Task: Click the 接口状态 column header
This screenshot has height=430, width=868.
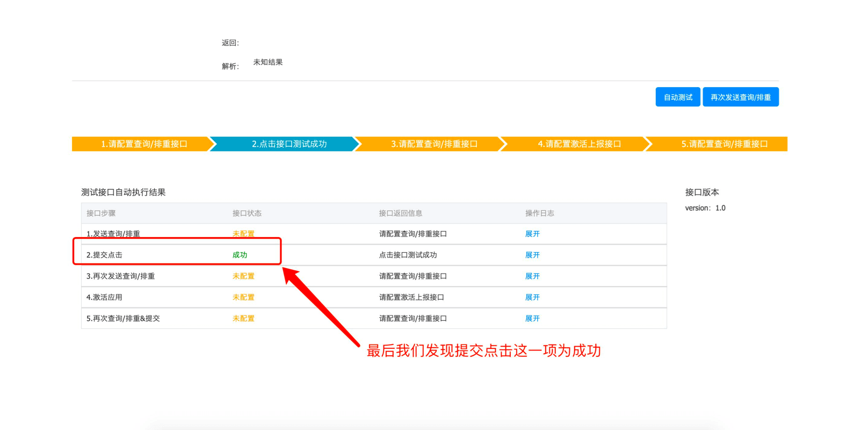Action: (x=247, y=213)
